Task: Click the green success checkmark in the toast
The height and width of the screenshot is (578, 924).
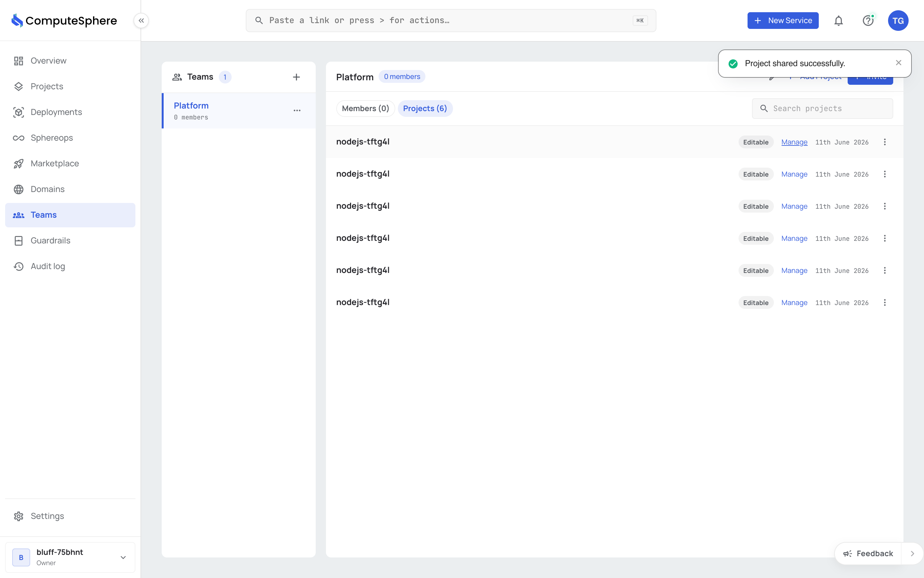Action: (733, 64)
